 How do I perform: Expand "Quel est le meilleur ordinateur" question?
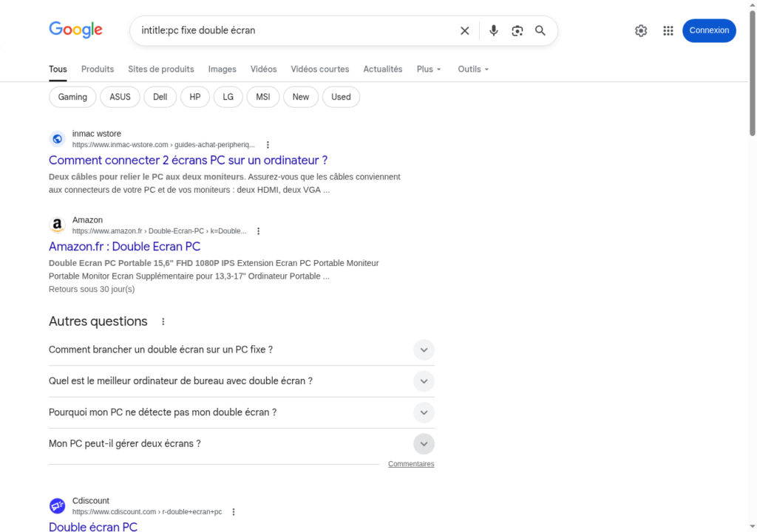424,381
